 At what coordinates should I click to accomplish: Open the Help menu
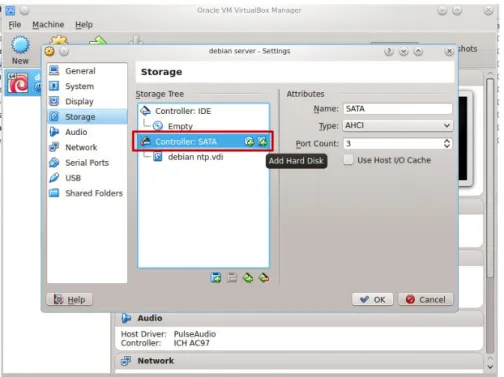[84, 25]
